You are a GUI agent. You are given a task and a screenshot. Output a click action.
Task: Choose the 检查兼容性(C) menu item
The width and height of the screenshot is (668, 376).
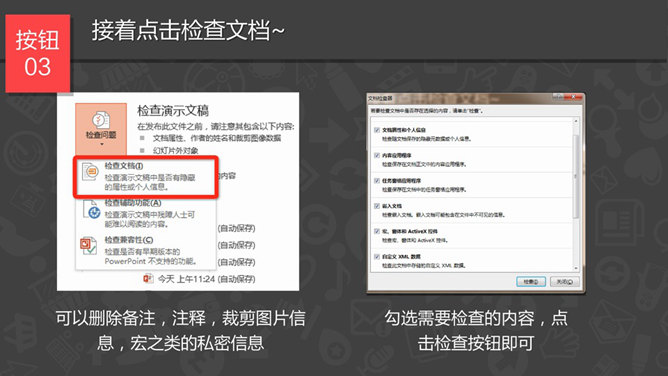pyautogui.click(x=146, y=250)
